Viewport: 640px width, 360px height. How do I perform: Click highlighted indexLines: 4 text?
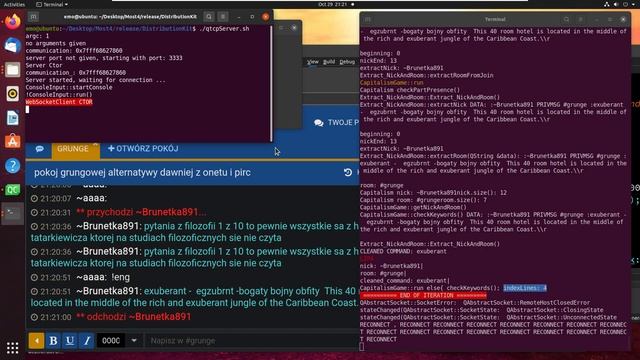tap(524, 288)
